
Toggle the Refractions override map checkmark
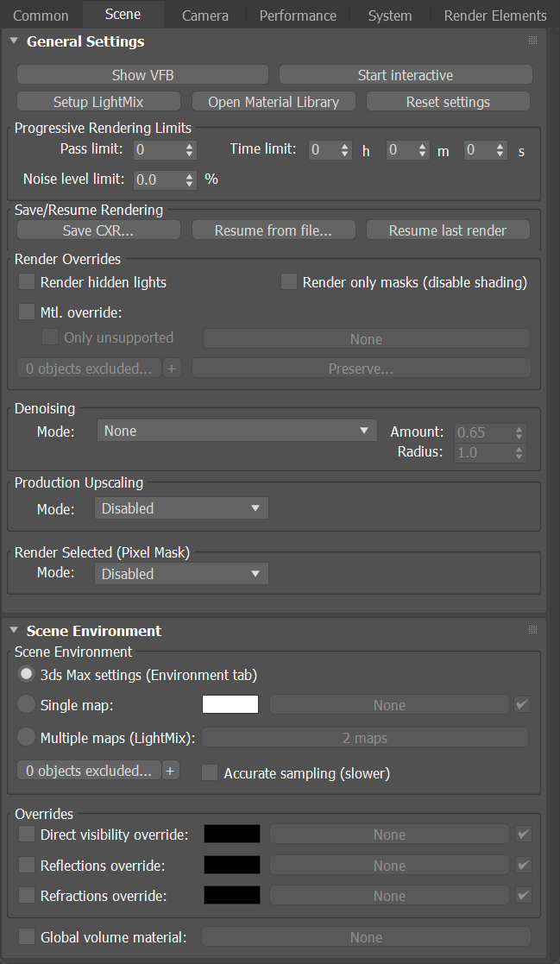coord(524,895)
